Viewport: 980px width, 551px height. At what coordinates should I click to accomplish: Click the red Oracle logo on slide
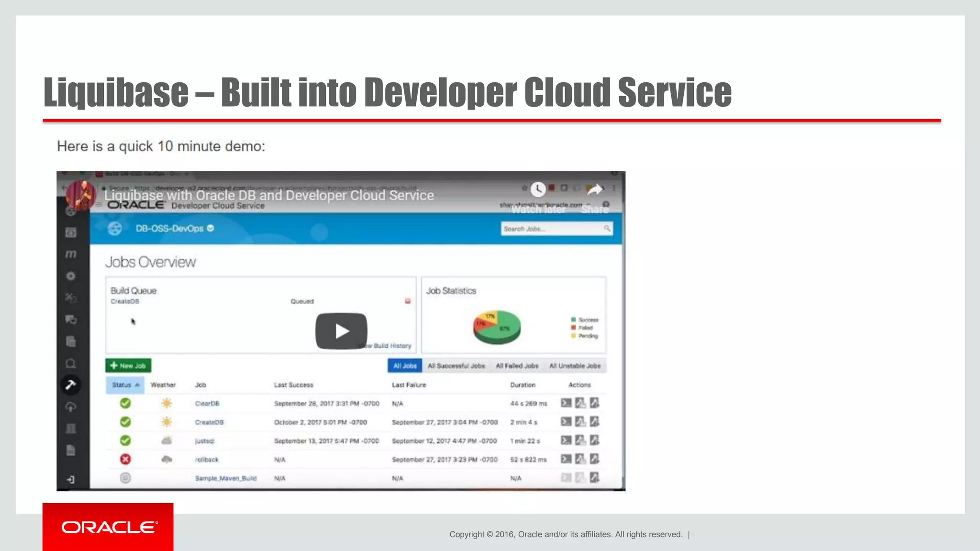(x=108, y=527)
